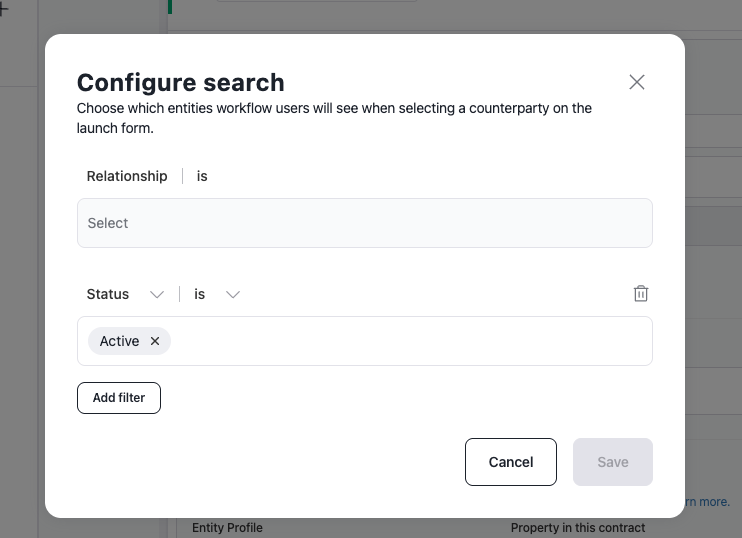The height and width of the screenshot is (538, 742).
Task: Select the Active chip label
Action: (x=119, y=341)
